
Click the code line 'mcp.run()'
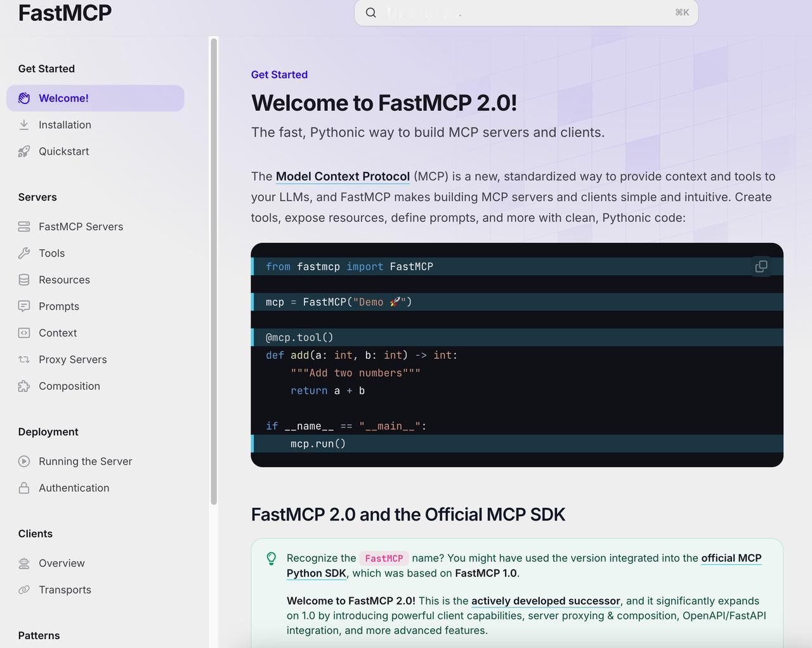coord(318,444)
